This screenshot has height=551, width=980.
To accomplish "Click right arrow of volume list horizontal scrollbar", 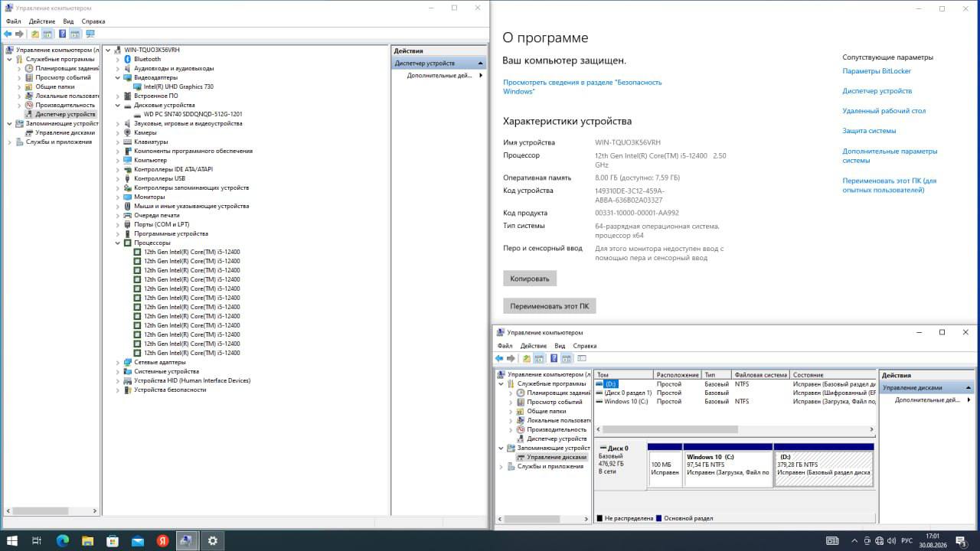I will (x=871, y=429).
